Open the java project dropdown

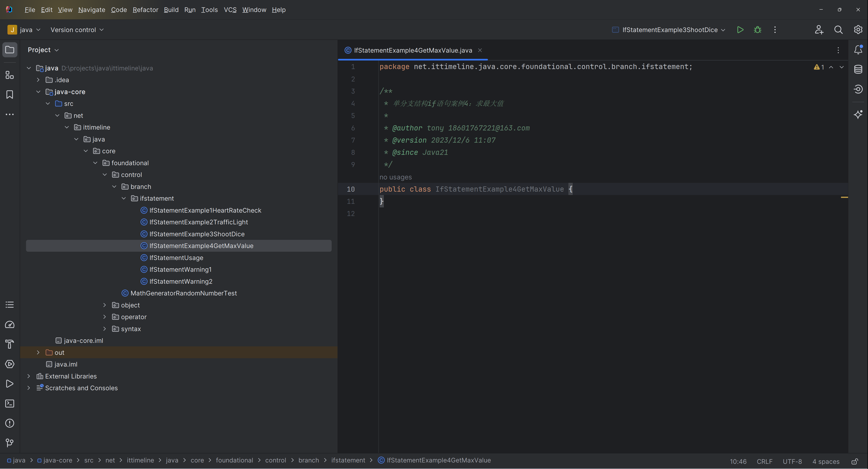click(x=24, y=30)
